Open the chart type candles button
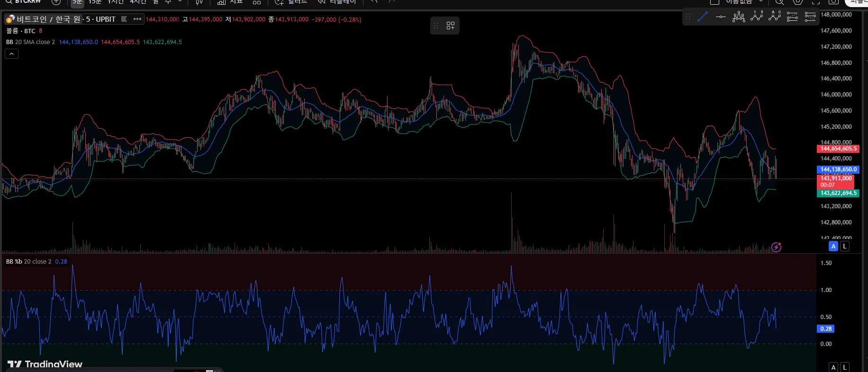Viewport: 868px width, 372px height. click(199, 2)
